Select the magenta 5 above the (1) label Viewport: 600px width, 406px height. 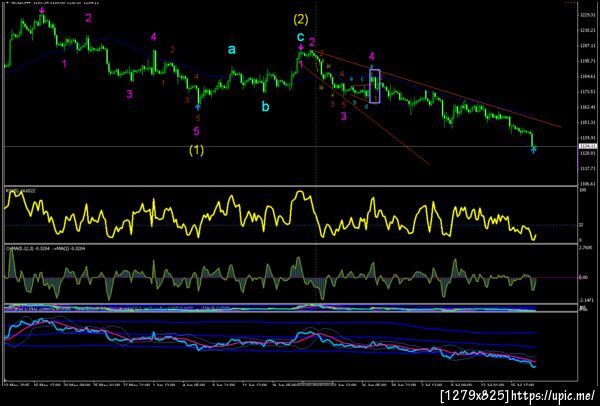196,131
